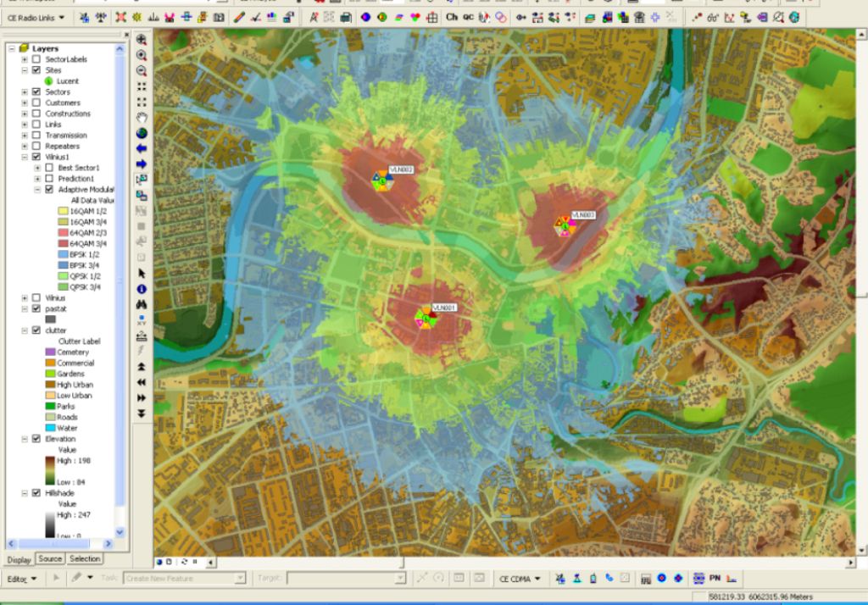
Task: Uncheck the Sectors layer checkbox
Action: [x=36, y=92]
